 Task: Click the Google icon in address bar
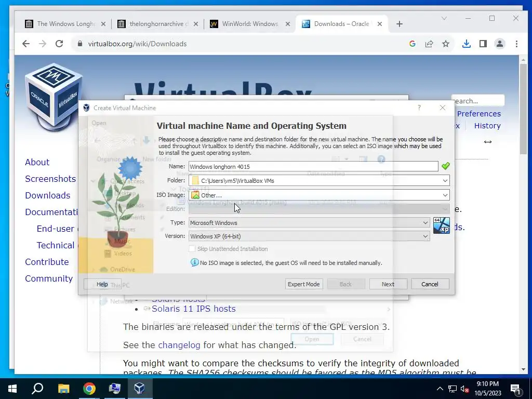point(412,44)
